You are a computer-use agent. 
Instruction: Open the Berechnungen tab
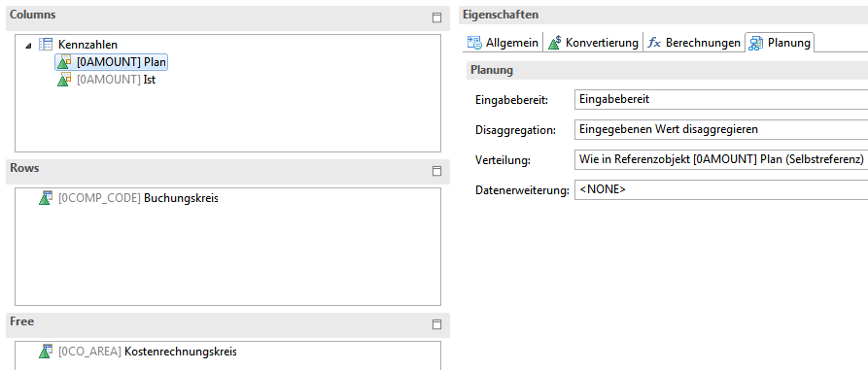pyautogui.click(x=694, y=43)
